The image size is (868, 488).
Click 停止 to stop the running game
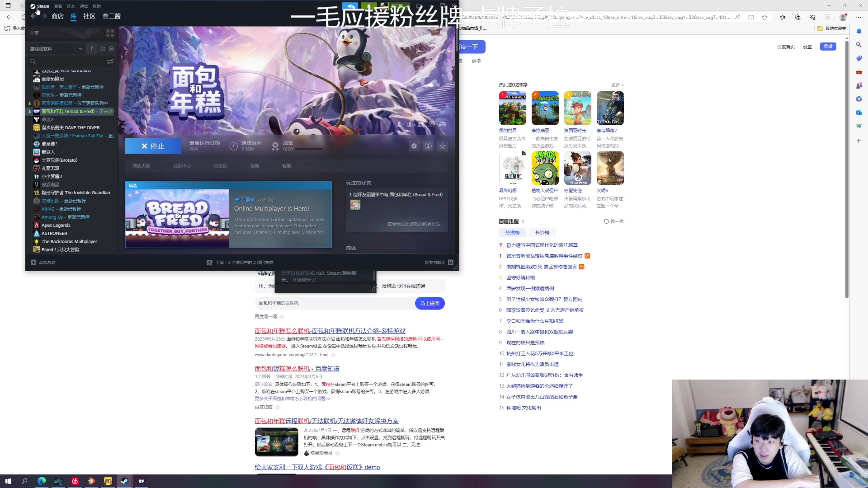tap(153, 146)
